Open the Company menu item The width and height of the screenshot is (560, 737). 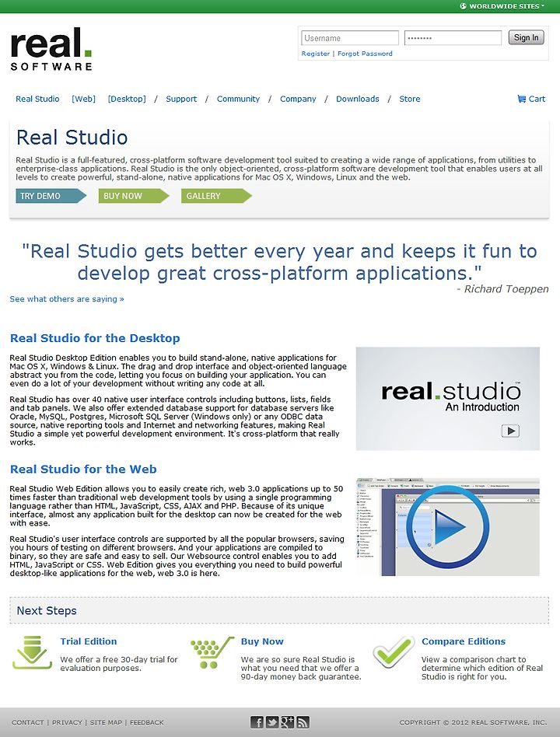(x=298, y=99)
